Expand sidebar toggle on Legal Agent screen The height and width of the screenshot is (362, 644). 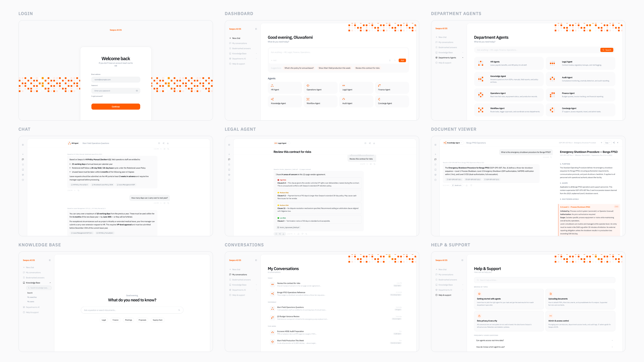click(x=229, y=145)
